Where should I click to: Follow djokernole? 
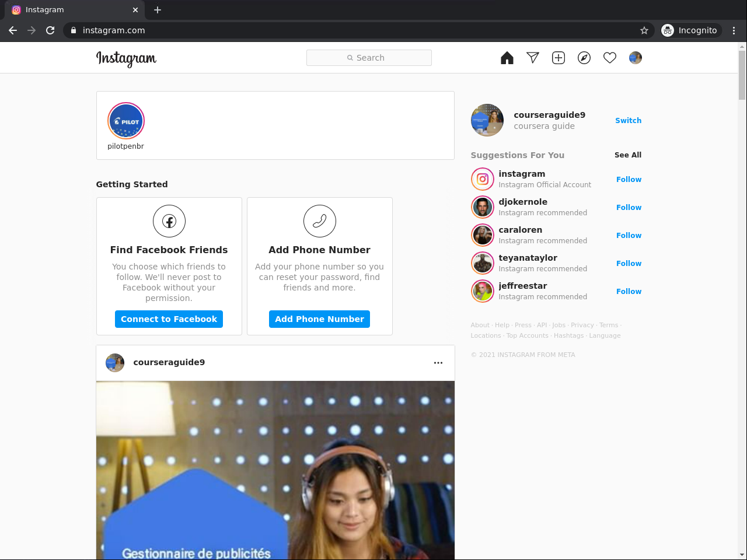coord(629,208)
